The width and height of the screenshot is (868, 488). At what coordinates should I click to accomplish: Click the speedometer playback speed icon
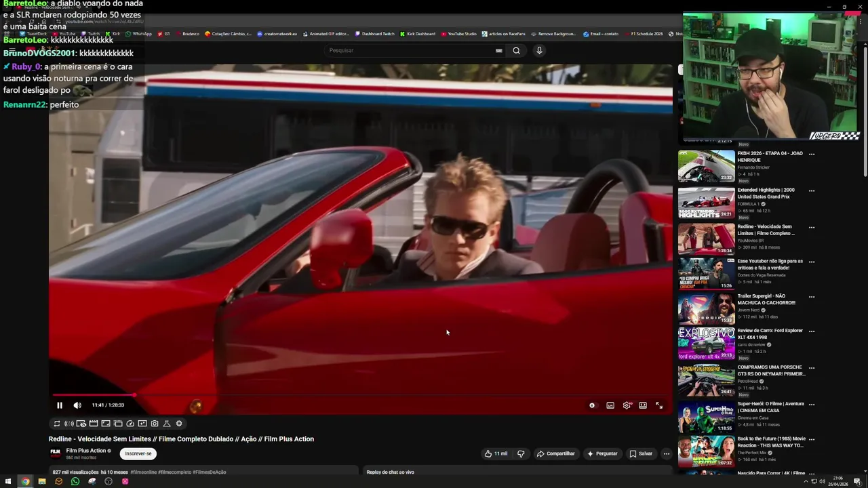(130, 424)
